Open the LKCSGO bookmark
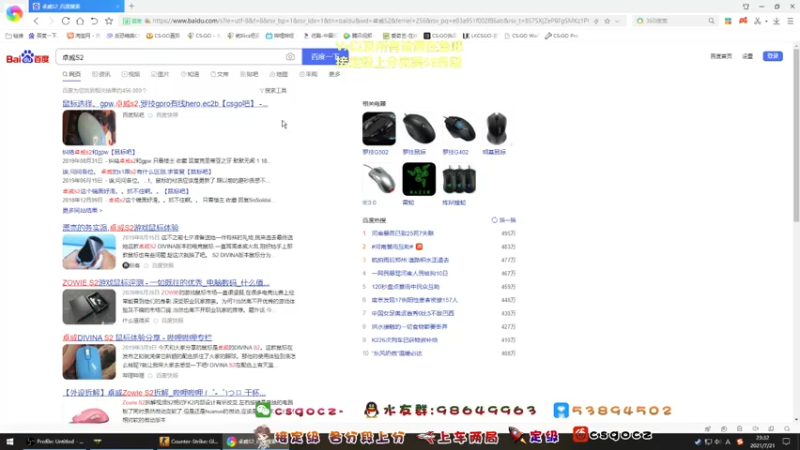 pos(480,36)
